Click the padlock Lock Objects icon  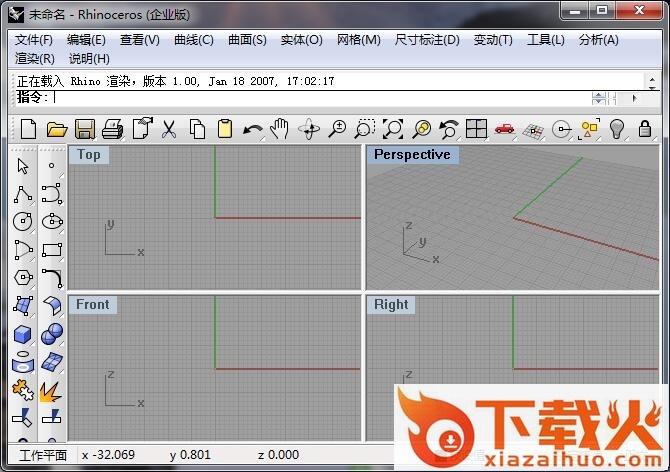(645, 129)
